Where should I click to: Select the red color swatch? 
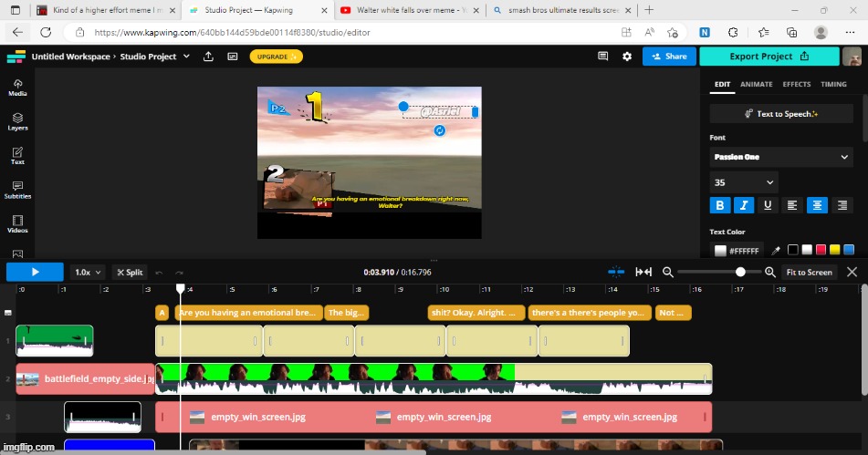(821, 250)
